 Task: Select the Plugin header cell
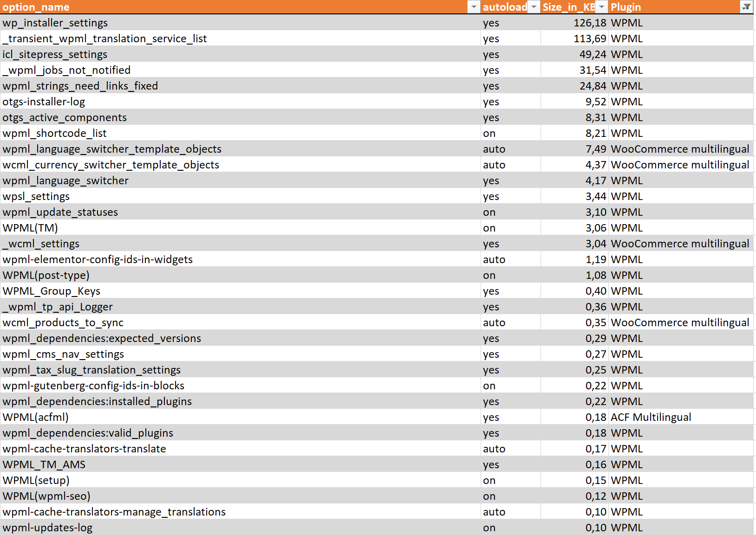pyautogui.click(x=681, y=7)
